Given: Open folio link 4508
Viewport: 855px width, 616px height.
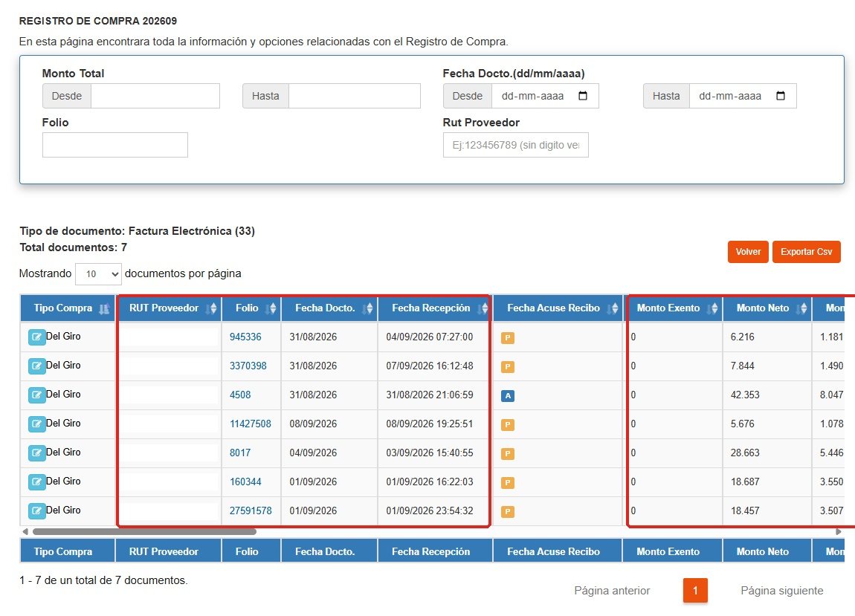Looking at the screenshot, I should pyautogui.click(x=240, y=395).
